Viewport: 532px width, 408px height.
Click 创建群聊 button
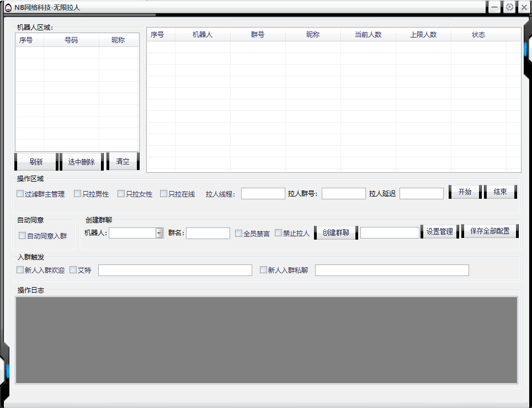(x=336, y=232)
